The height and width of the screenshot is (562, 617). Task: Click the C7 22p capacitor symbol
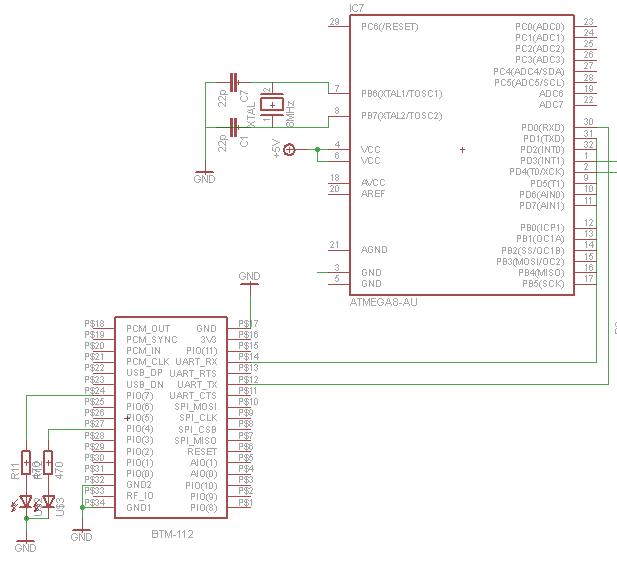(x=234, y=82)
